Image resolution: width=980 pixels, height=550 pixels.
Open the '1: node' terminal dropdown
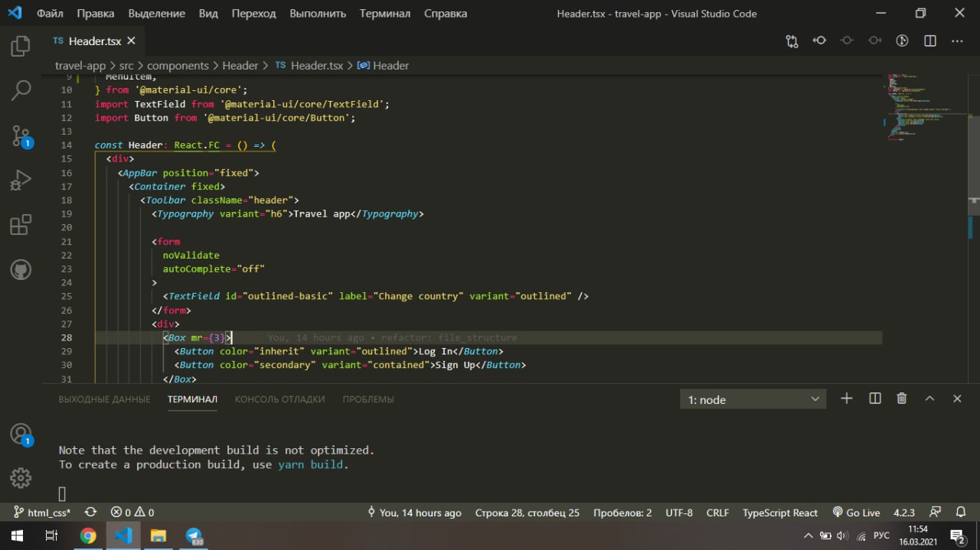753,399
